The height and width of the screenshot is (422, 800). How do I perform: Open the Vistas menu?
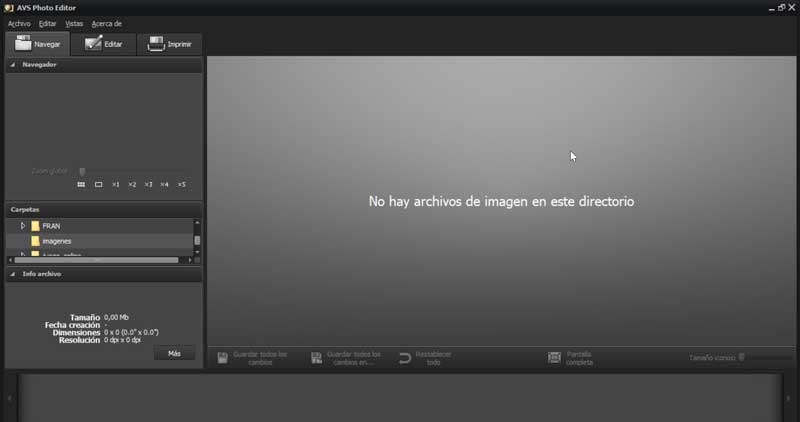click(x=74, y=24)
